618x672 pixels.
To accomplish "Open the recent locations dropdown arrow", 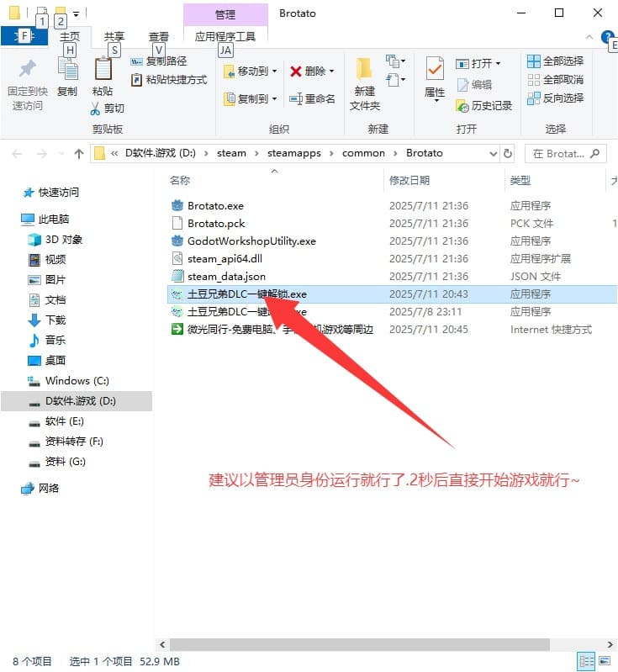I will (x=61, y=153).
